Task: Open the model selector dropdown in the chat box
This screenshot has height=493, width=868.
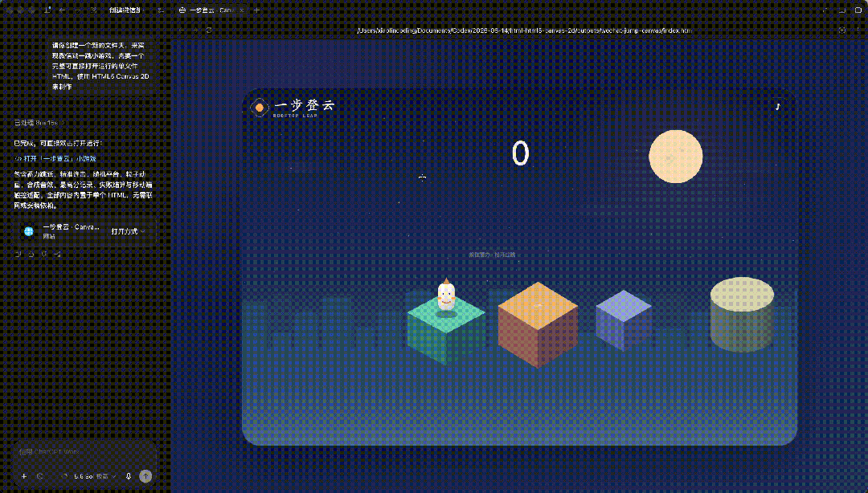Action: [95, 476]
